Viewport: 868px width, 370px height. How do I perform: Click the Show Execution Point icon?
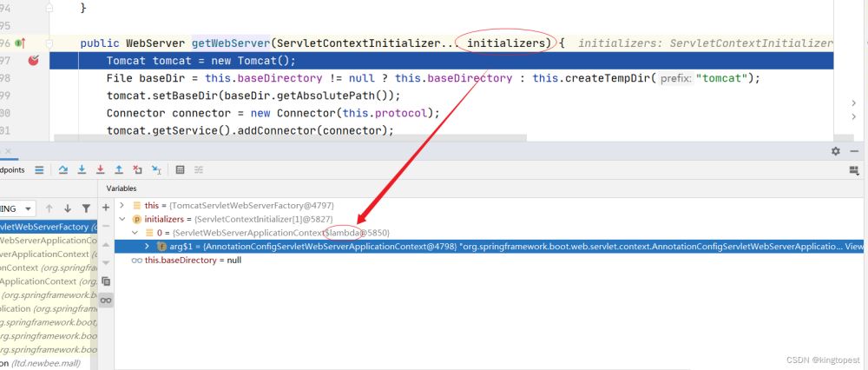click(39, 170)
